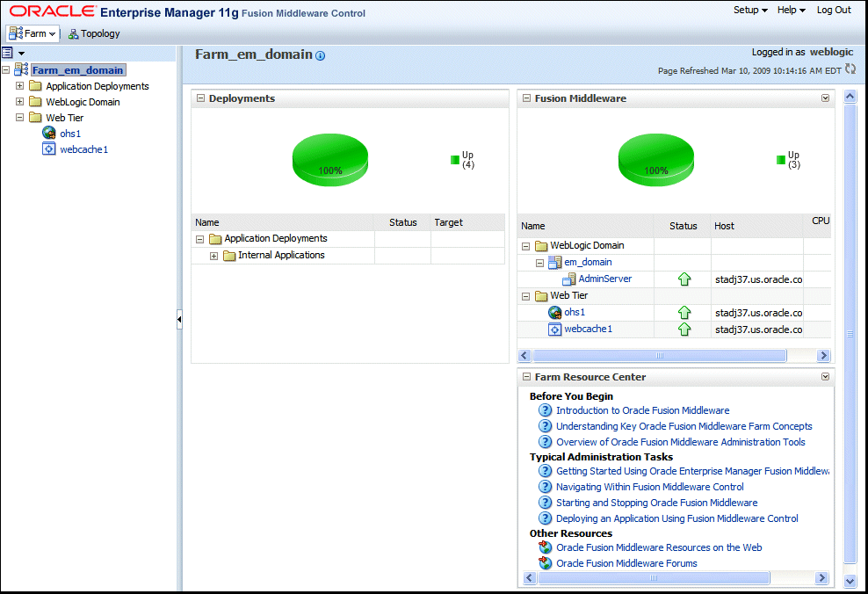Image resolution: width=868 pixels, height=594 pixels.
Task: Select Farm_em_domain in the navigation tree
Action: [77, 70]
